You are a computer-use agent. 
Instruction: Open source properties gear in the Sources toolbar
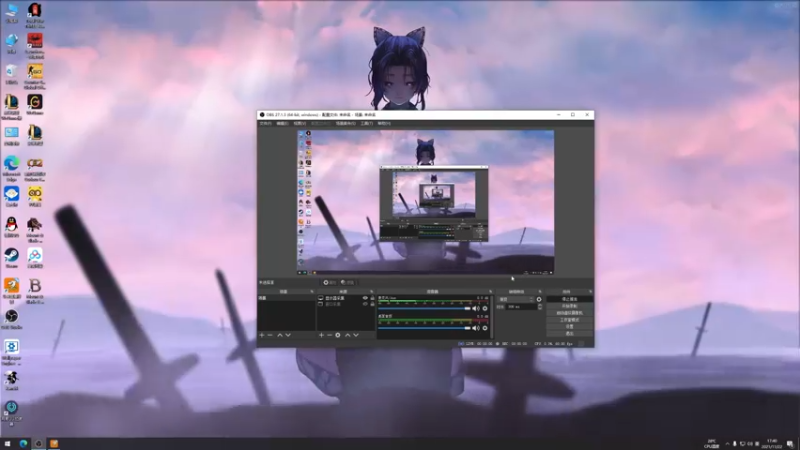click(x=338, y=335)
